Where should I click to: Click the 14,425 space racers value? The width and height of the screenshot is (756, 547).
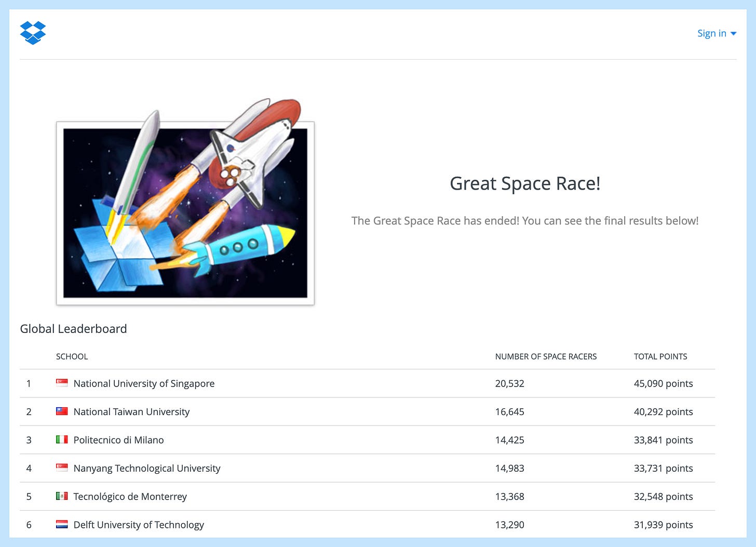pos(509,440)
